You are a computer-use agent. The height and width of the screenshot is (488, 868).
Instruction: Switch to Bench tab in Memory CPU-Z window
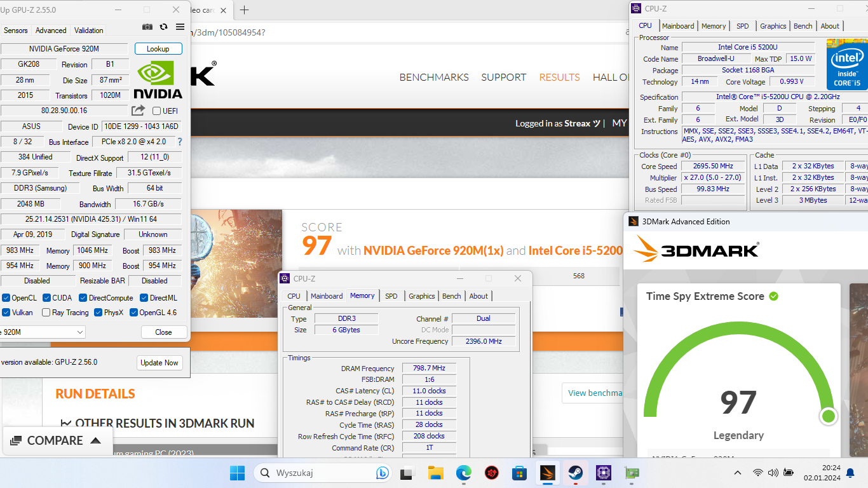pos(452,296)
